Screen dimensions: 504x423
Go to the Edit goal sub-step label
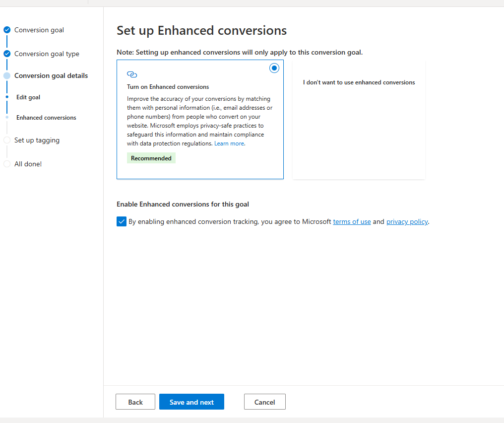tap(28, 97)
